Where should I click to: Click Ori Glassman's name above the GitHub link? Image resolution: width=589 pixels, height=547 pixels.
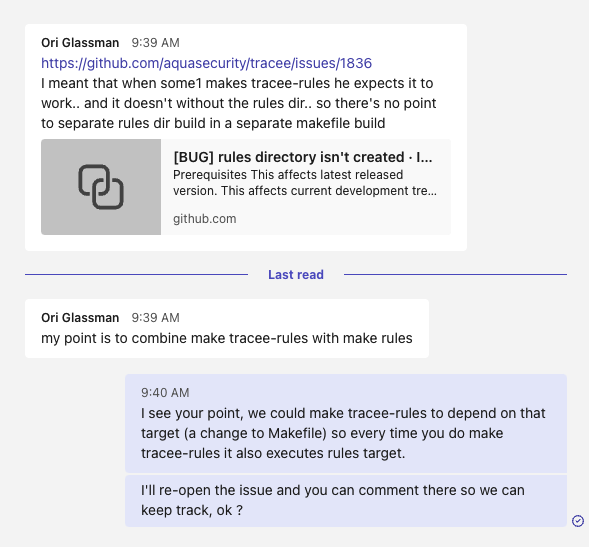click(80, 42)
